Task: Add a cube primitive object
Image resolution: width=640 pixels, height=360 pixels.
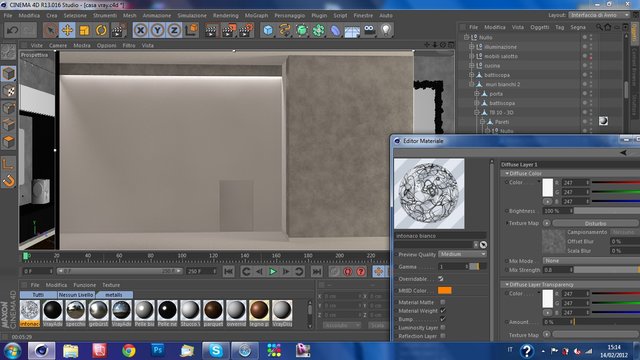Action: (x=268, y=30)
